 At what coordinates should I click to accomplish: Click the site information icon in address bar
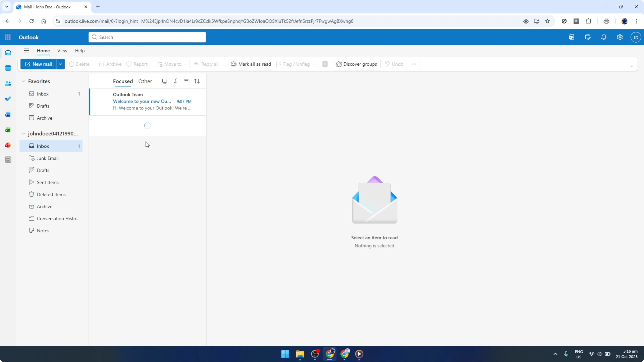pyautogui.click(x=58, y=21)
